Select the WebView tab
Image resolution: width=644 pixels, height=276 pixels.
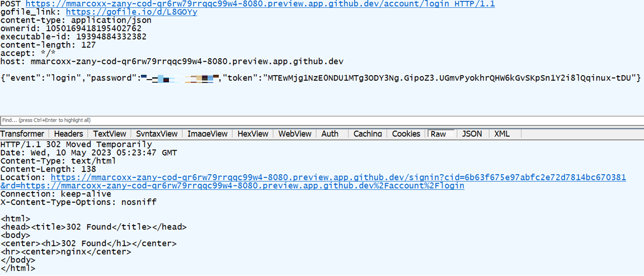pyautogui.click(x=295, y=134)
